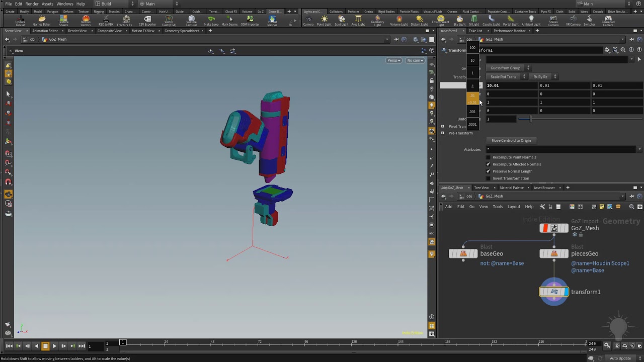Image resolution: width=644 pixels, height=362 pixels.
Task: Uncheck Recompute Affected Normals
Action: tap(488, 164)
